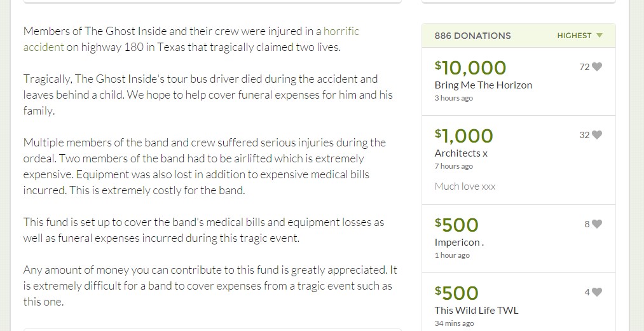
Task: Select the $10,000 donation amount
Action: (470, 68)
